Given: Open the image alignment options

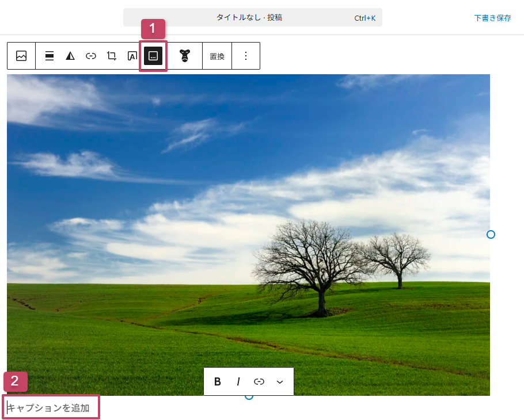Looking at the screenshot, I should (x=50, y=56).
